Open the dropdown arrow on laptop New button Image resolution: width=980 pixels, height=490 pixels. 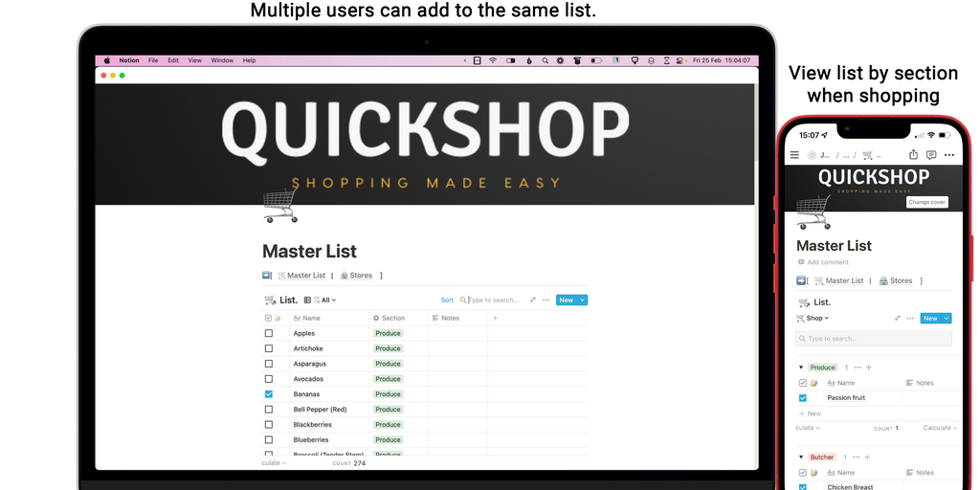(x=583, y=300)
